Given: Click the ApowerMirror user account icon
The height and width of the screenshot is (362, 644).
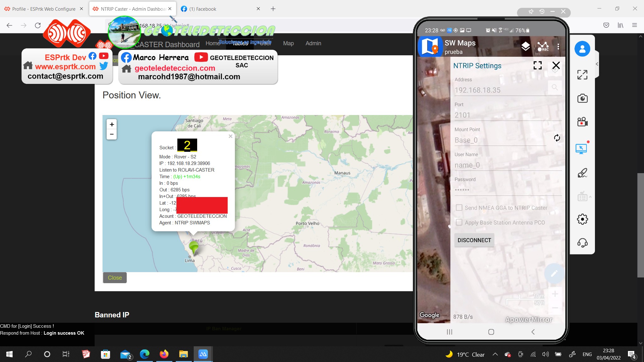Looking at the screenshot, I should tap(582, 49).
